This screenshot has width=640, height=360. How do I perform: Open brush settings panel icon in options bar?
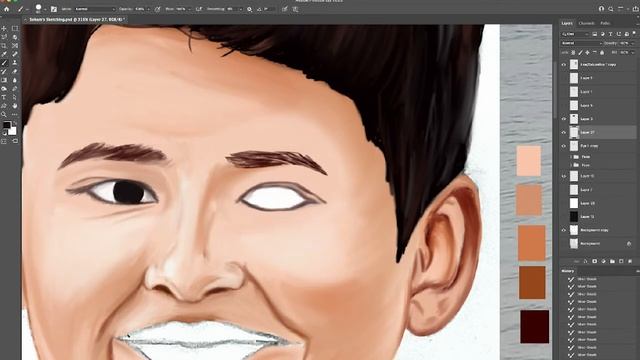click(53, 9)
